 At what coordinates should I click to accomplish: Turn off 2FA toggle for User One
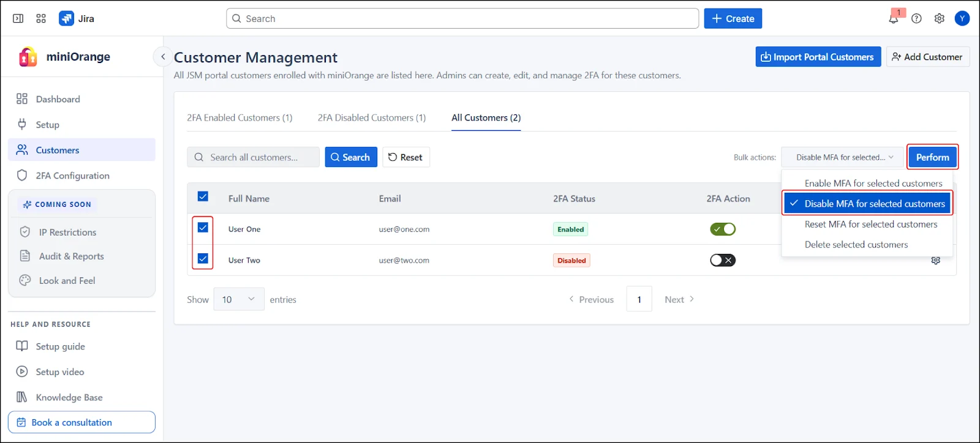coord(723,229)
